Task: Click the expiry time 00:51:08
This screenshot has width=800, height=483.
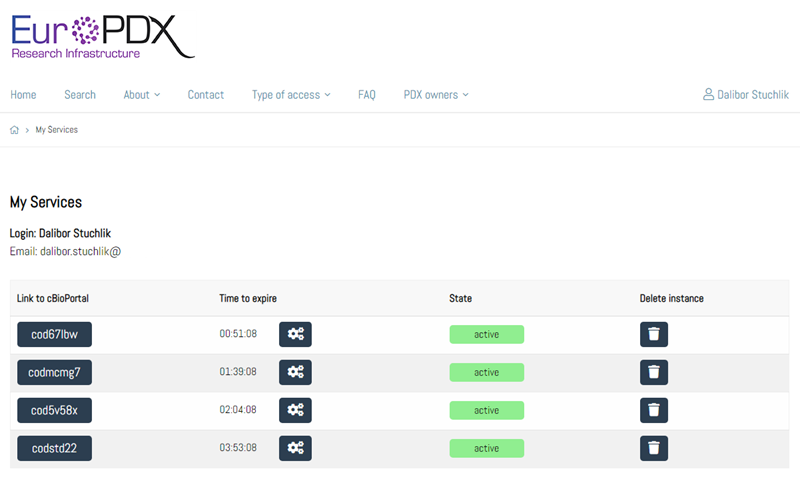Action: click(x=238, y=334)
